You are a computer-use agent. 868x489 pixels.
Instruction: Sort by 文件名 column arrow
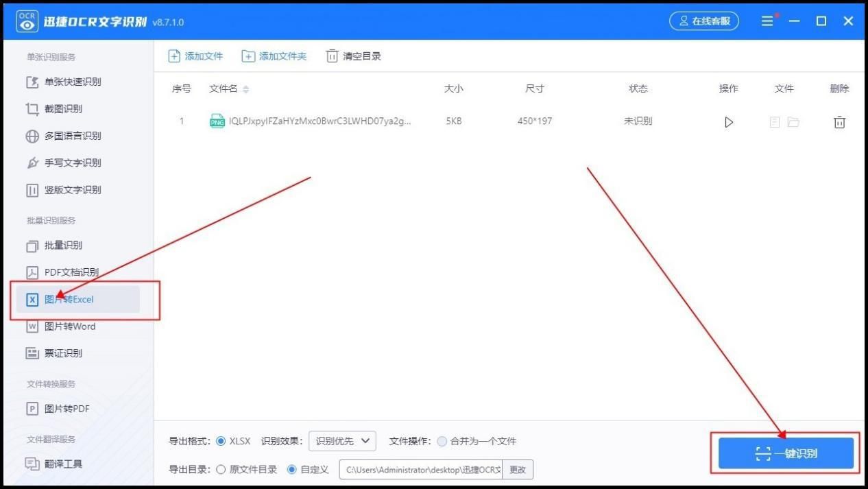[246, 89]
